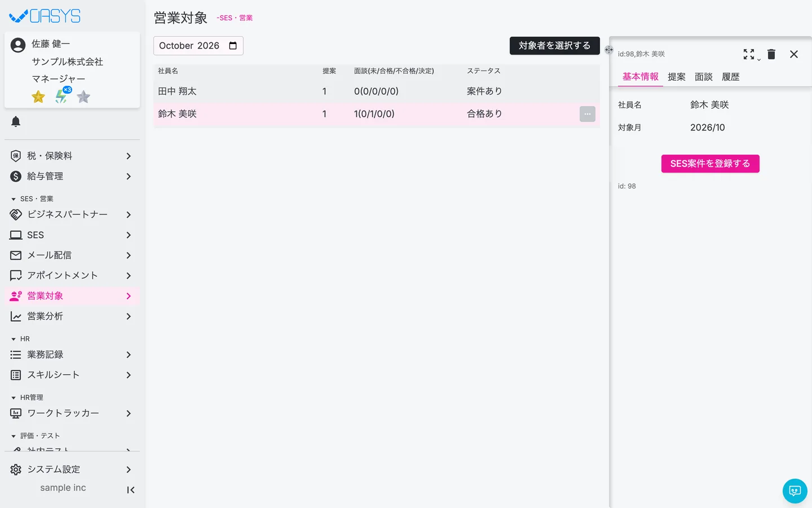The image size is (812, 508).
Task: Click the SES laptop icon
Action: pyautogui.click(x=16, y=235)
